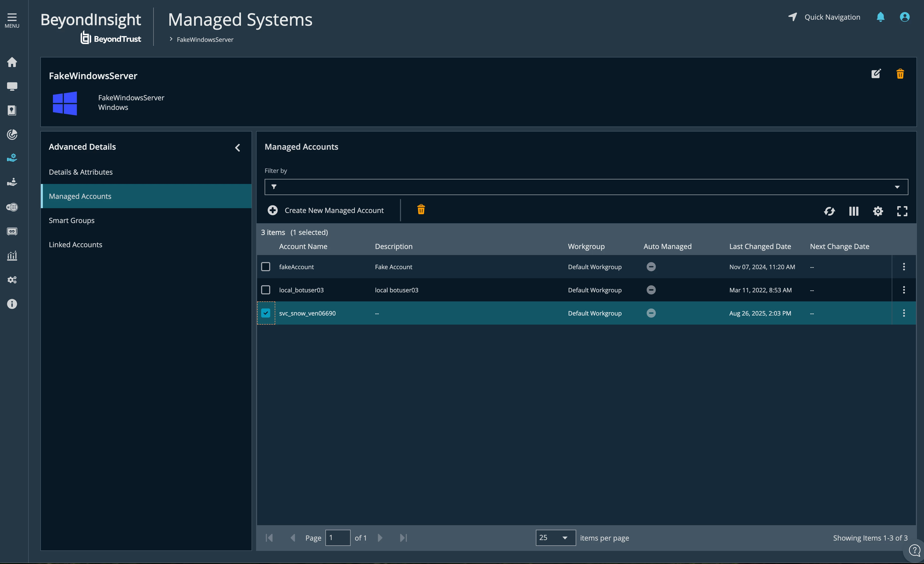This screenshot has height=564, width=924.
Task: Open the link-in-monitor sidebar icon
Action: [12, 231]
